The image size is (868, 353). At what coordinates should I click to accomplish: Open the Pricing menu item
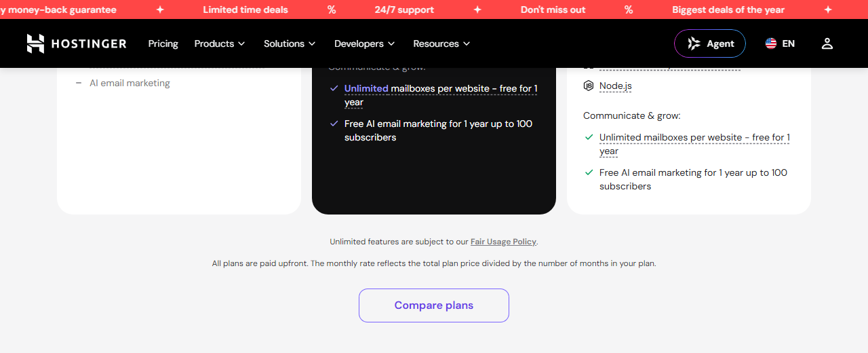163,43
